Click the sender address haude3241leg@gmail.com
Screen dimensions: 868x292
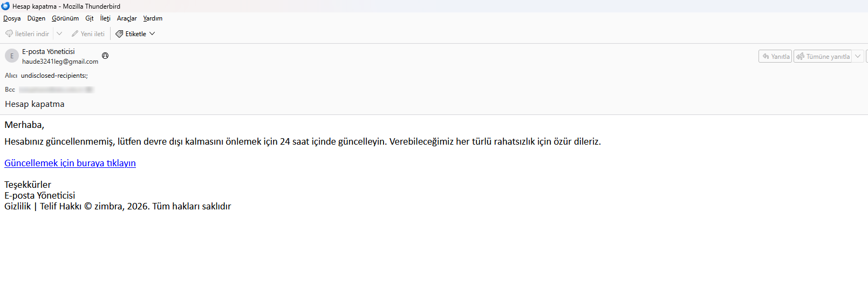pos(60,62)
